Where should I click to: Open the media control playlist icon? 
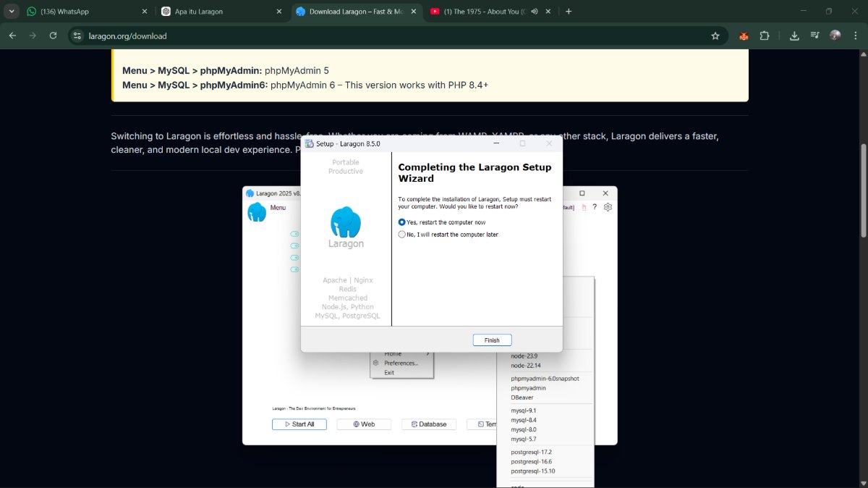click(x=815, y=35)
